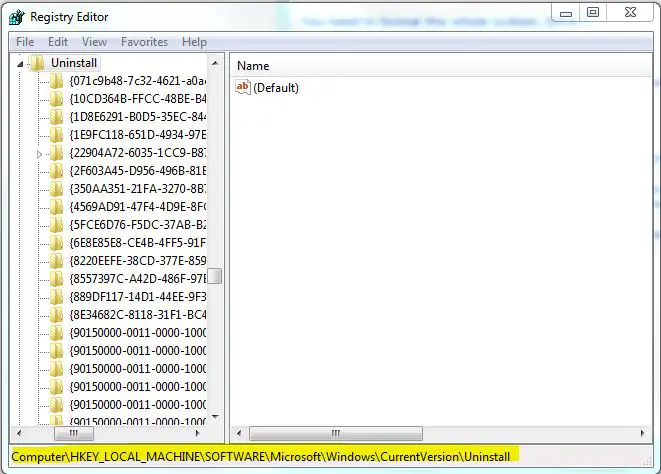Click folder icon of the {071c9b48-7c32 key
The image size is (661, 474).
(x=56, y=81)
